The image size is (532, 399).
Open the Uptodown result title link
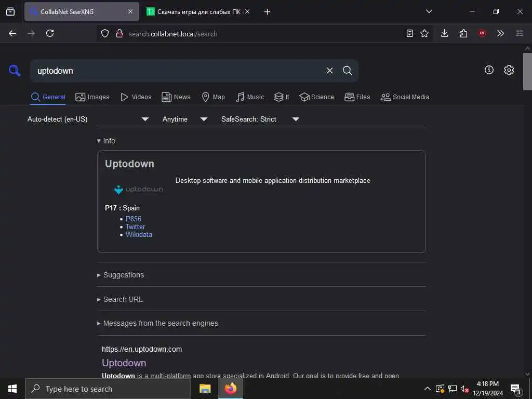[x=124, y=363]
